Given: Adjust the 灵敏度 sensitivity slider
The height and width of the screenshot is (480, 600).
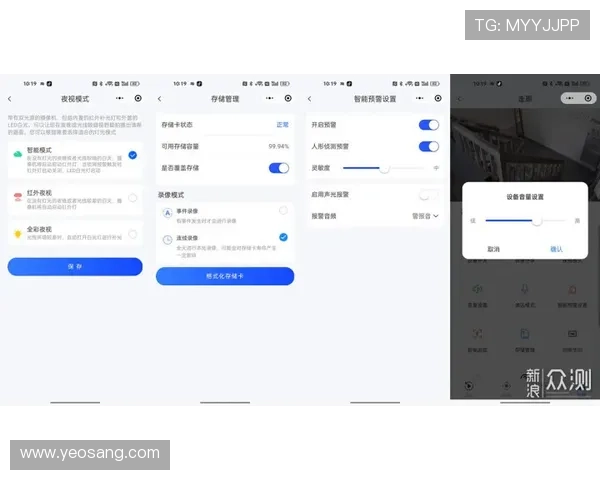Looking at the screenshot, I should (x=384, y=168).
